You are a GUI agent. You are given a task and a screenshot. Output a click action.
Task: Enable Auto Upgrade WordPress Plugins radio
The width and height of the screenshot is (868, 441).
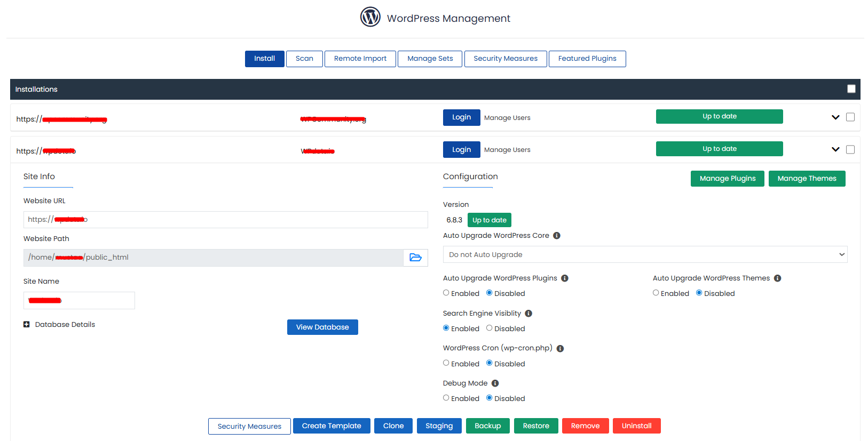tap(446, 293)
